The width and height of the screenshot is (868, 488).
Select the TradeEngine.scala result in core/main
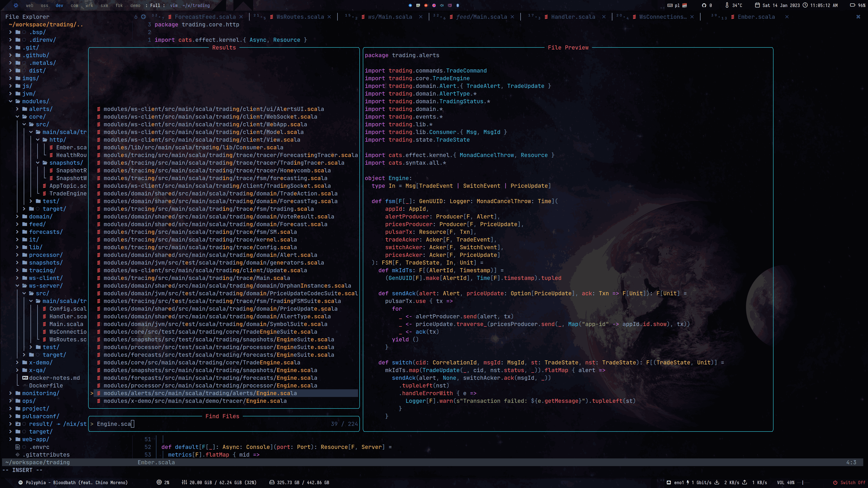(201, 362)
